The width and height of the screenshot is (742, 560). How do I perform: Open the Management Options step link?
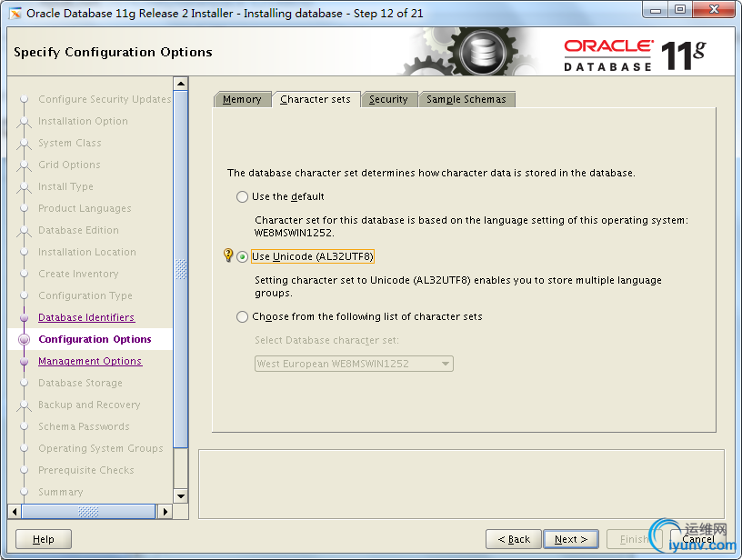[90, 361]
